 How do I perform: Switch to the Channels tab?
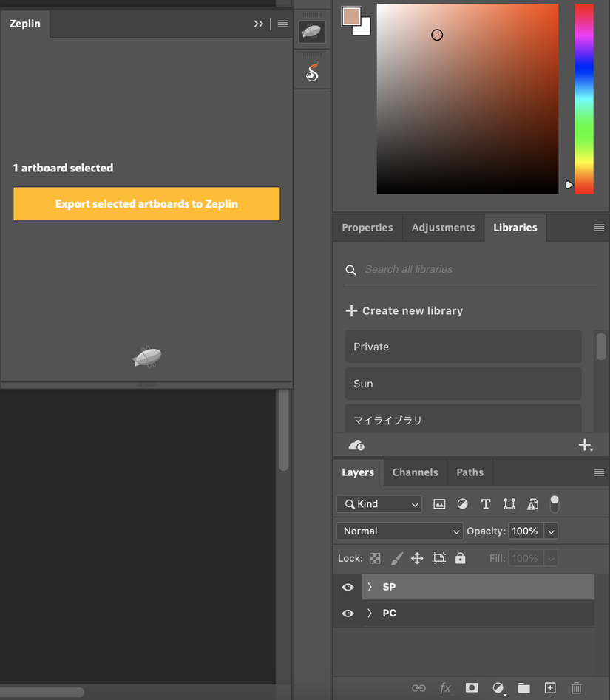tap(415, 472)
